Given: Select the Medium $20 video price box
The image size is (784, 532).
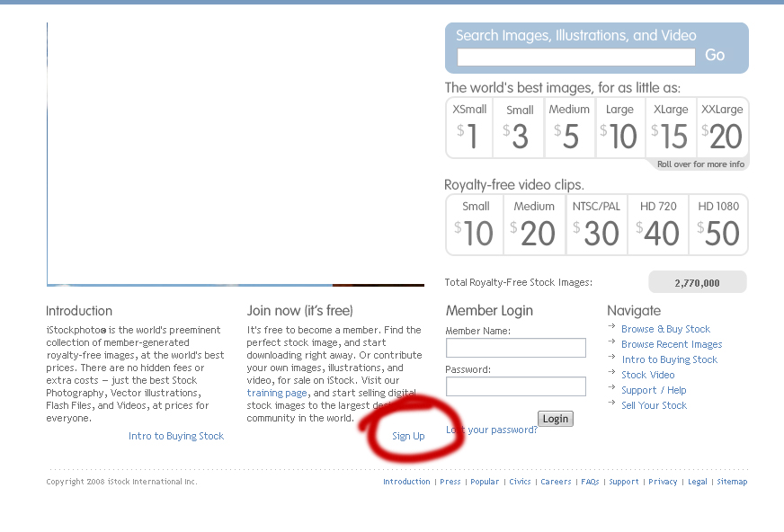Looking at the screenshot, I should pos(534,225).
